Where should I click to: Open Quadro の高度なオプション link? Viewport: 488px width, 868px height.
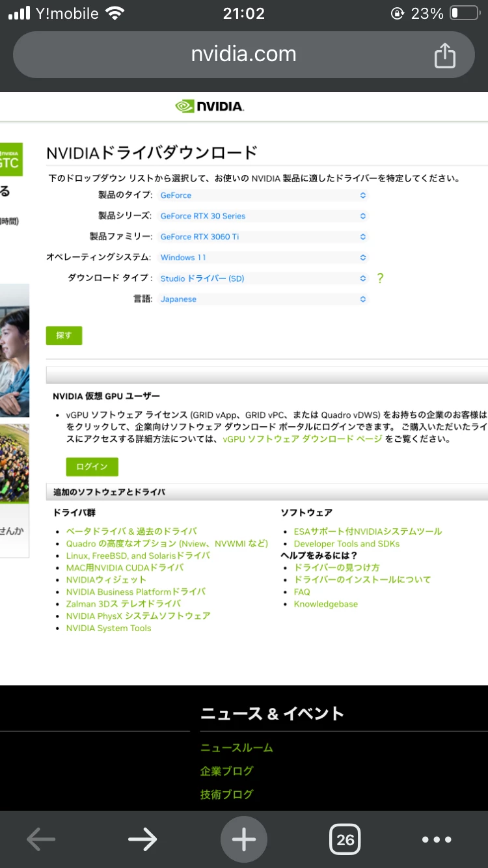167,543
